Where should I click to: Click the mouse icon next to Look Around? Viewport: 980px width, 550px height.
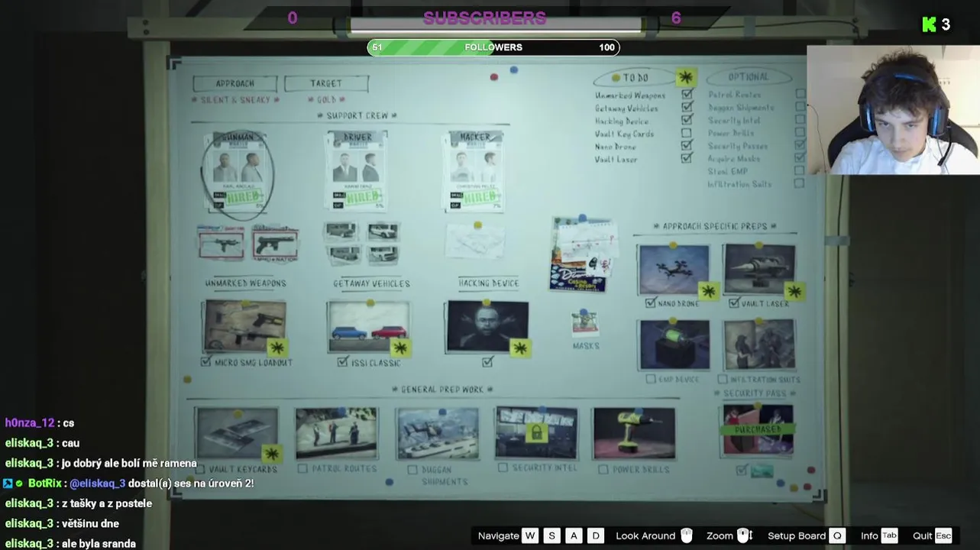tap(686, 535)
